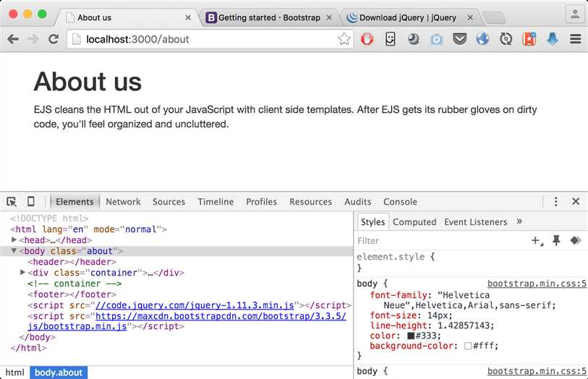Image resolution: width=588 pixels, height=379 pixels.
Task: Expand the head element node
Action: (x=14, y=240)
